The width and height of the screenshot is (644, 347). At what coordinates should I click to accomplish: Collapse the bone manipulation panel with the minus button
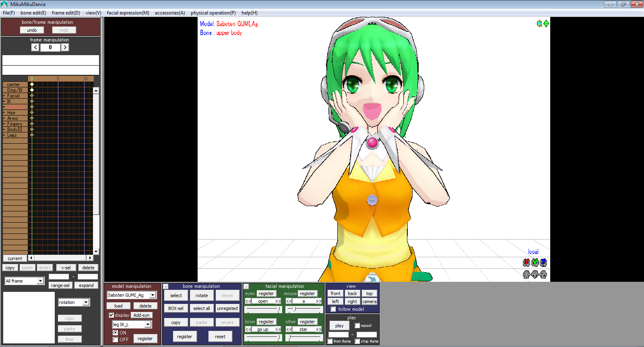(165, 287)
